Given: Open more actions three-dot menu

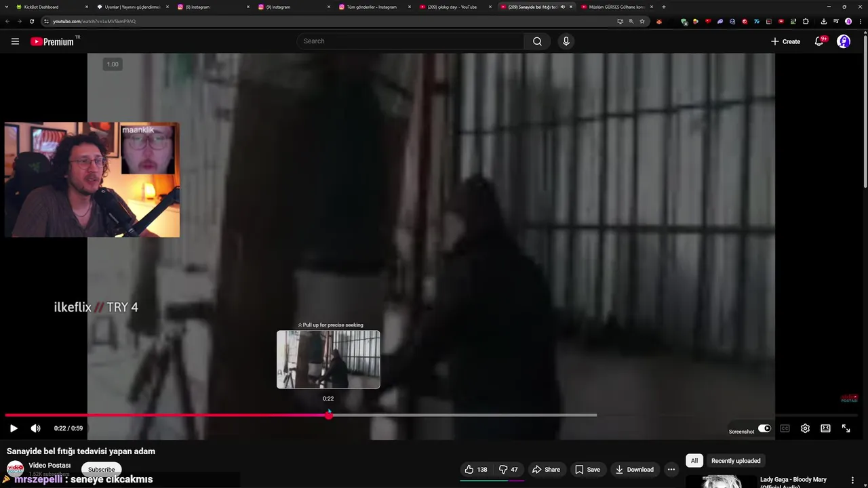Looking at the screenshot, I should tap(671, 469).
